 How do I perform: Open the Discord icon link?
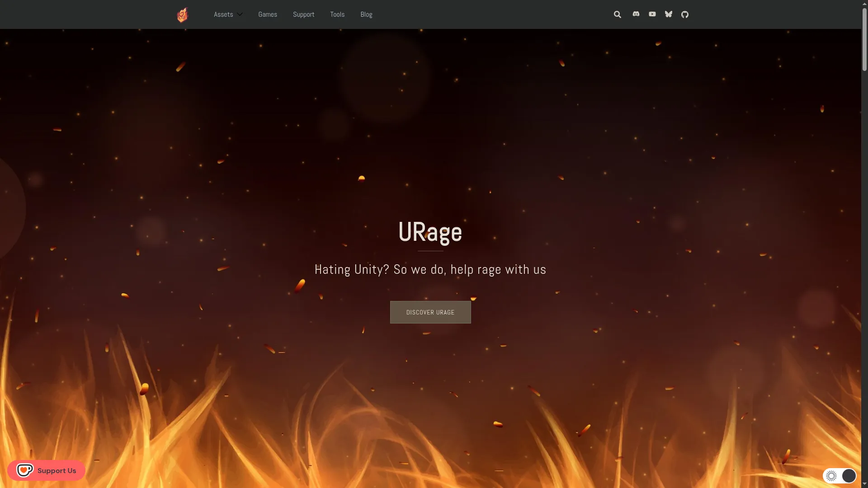tap(636, 14)
